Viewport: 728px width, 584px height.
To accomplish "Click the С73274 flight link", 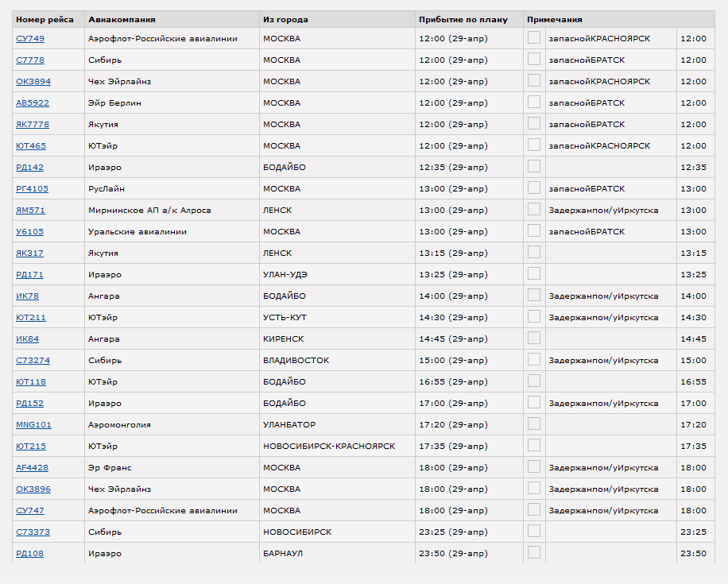I will [33, 360].
